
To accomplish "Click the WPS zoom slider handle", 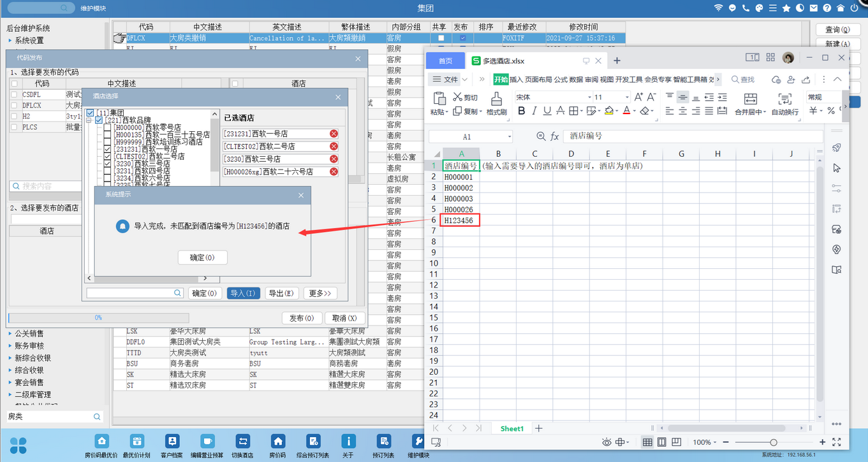I will coord(773,442).
